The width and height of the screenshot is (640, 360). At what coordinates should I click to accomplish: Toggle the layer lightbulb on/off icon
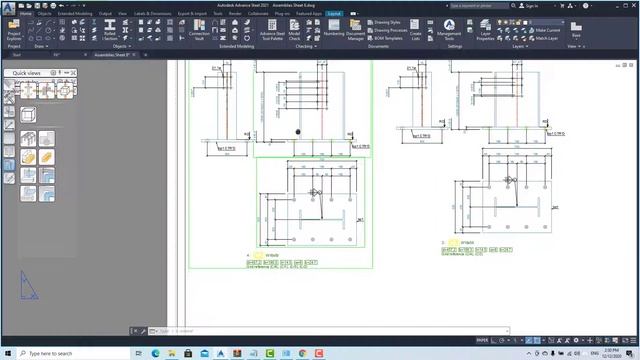pos(499,22)
